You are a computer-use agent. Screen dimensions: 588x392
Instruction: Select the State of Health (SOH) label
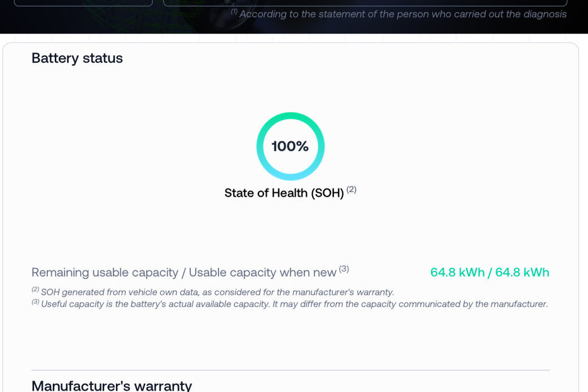284,193
